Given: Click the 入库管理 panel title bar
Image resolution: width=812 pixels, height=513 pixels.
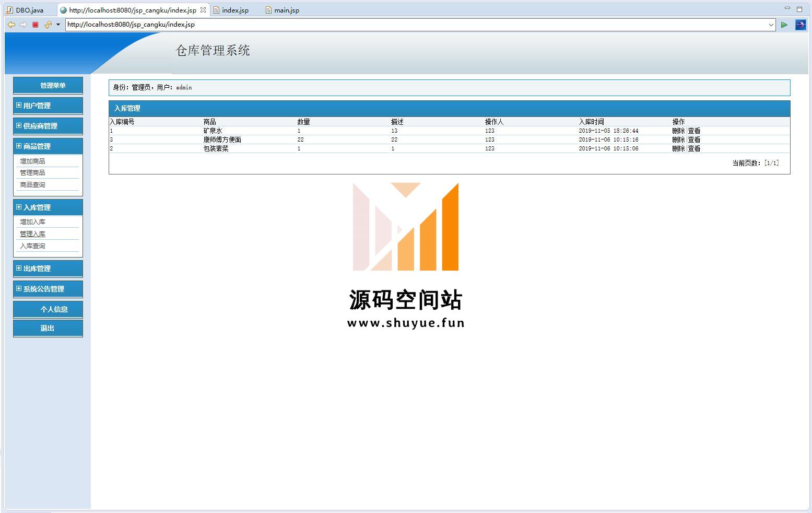Looking at the screenshot, I should [x=449, y=109].
